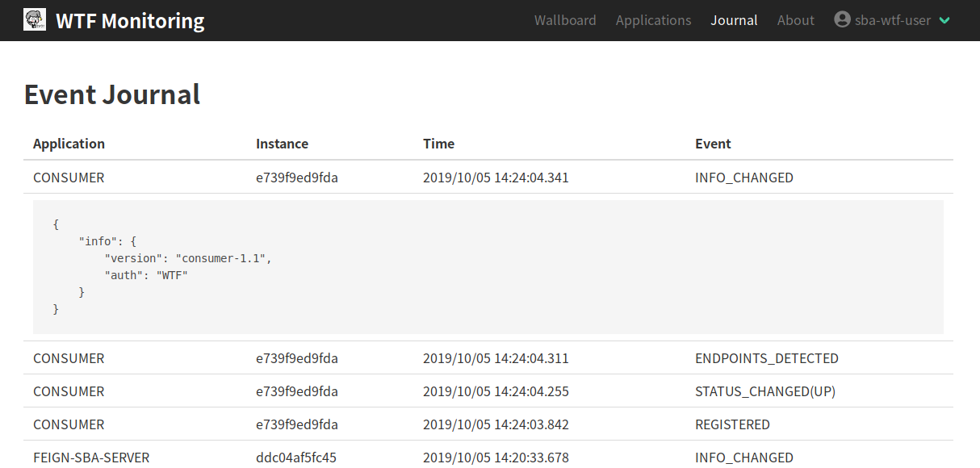Image resolution: width=980 pixels, height=468 pixels.
Task: Click the Event column header
Action: click(x=713, y=144)
